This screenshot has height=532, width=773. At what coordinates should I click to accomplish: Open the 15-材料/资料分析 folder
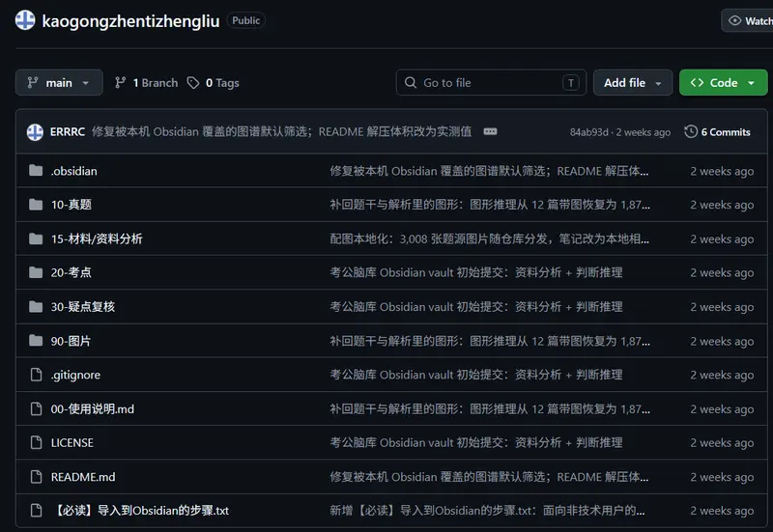(97, 238)
